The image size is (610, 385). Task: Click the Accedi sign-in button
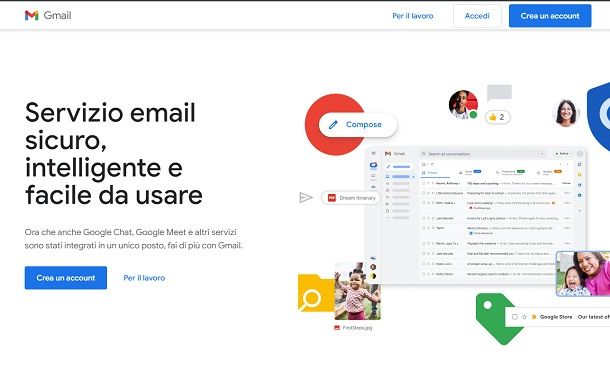tap(477, 16)
